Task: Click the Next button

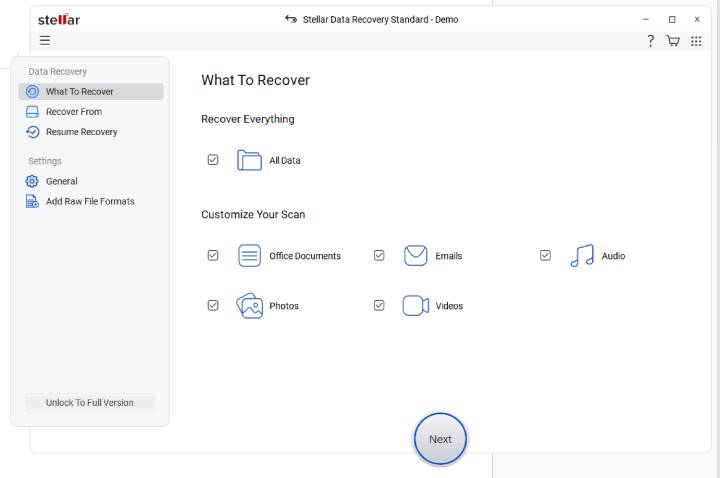Action: click(440, 439)
